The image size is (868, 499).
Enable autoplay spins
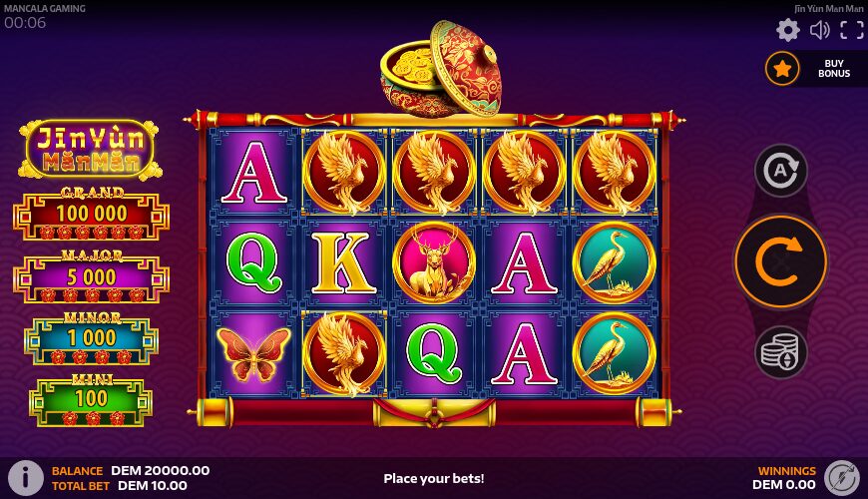pyautogui.click(x=781, y=171)
